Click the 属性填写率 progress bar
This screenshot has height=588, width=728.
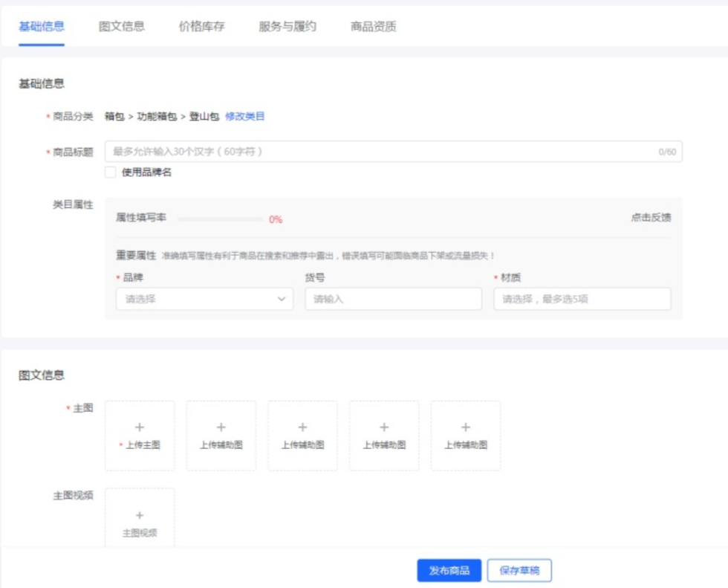tap(220, 219)
